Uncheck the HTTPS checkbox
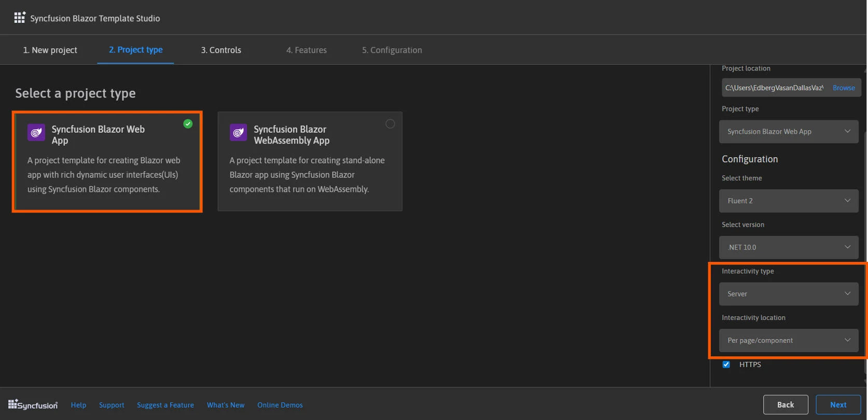This screenshot has width=868, height=420. (726, 365)
